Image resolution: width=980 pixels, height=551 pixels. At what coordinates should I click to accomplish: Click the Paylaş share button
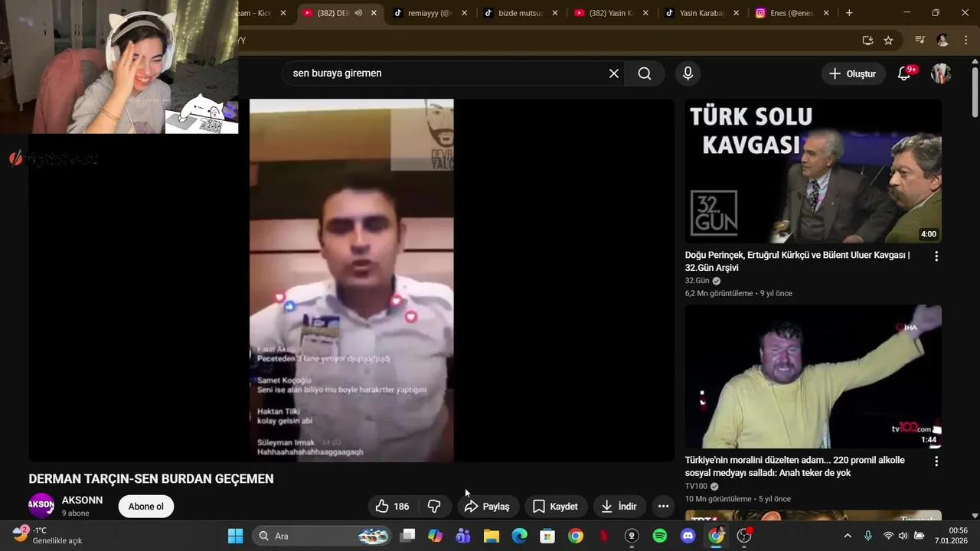(487, 507)
